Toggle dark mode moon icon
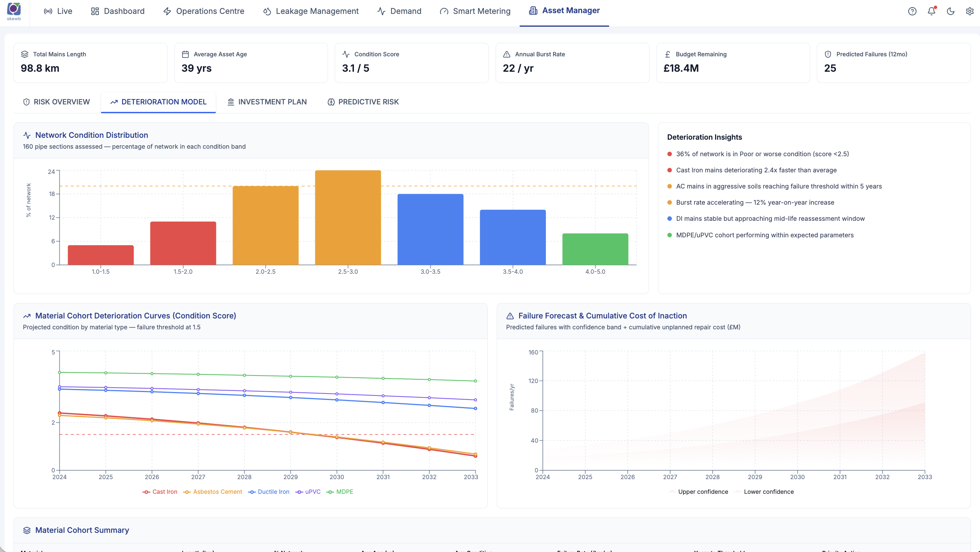The image size is (980, 552). (x=951, y=11)
